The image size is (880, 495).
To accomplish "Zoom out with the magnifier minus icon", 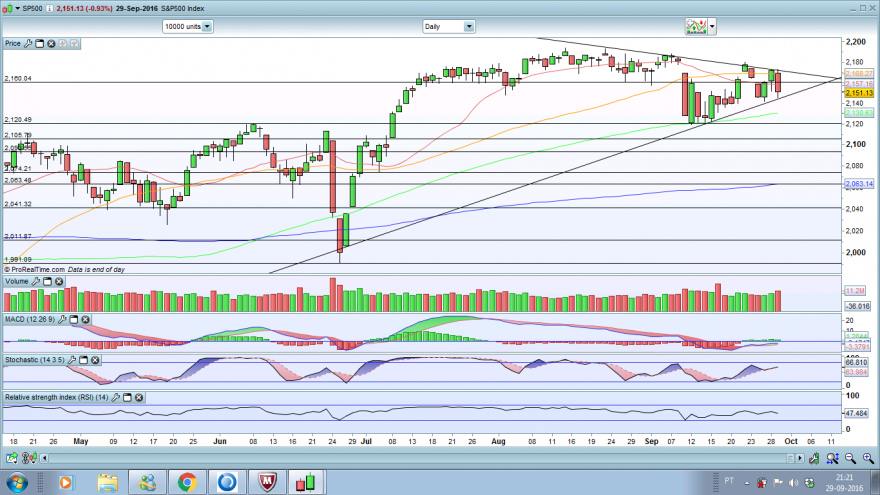I will click(850, 459).
